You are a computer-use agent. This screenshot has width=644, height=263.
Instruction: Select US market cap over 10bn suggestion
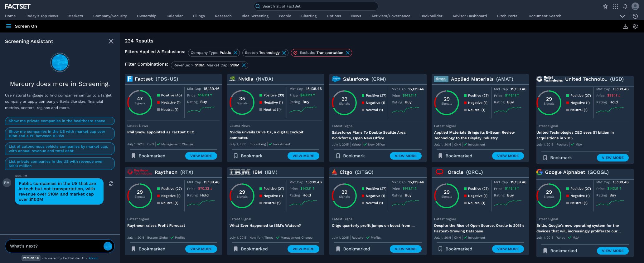tap(60, 134)
